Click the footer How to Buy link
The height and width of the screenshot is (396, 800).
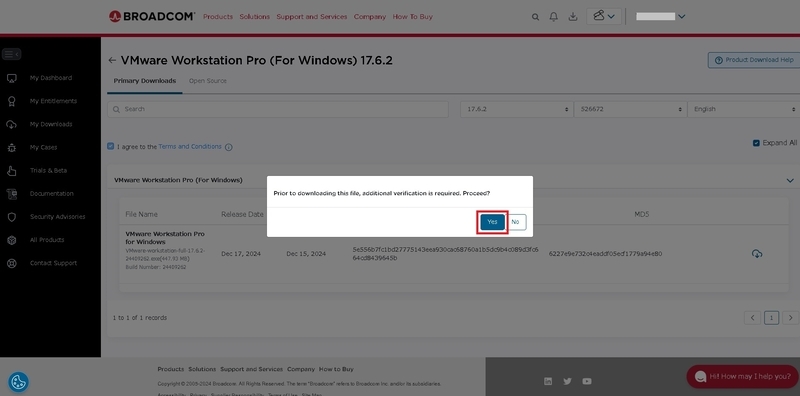pos(336,369)
